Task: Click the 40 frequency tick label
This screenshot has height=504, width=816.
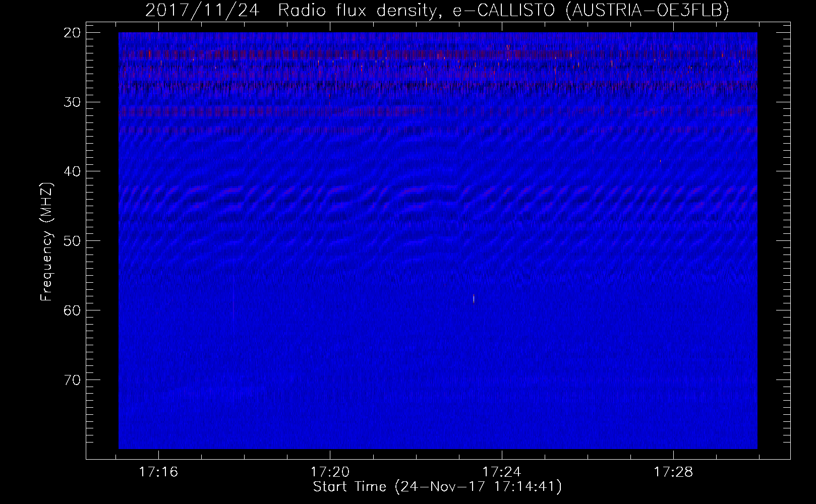Action: click(x=73, y=171)
